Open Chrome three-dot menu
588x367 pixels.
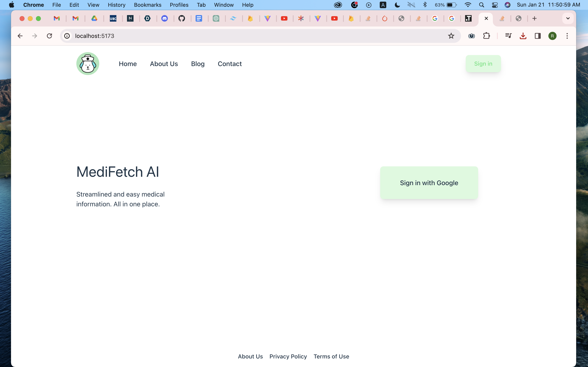(567, 36)
